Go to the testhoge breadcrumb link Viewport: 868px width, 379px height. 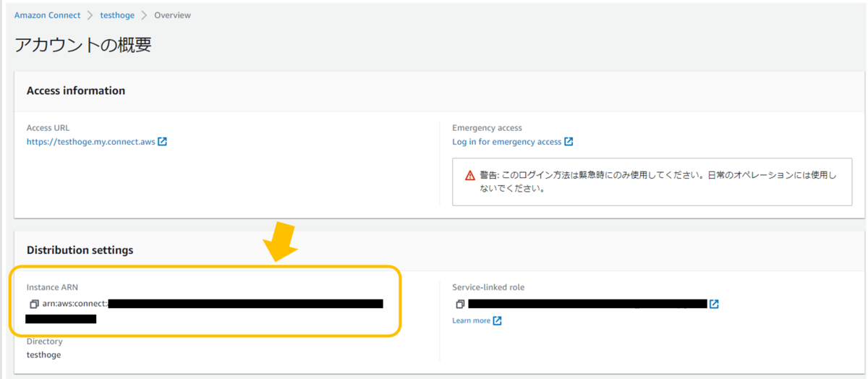(x=117, y=15)
